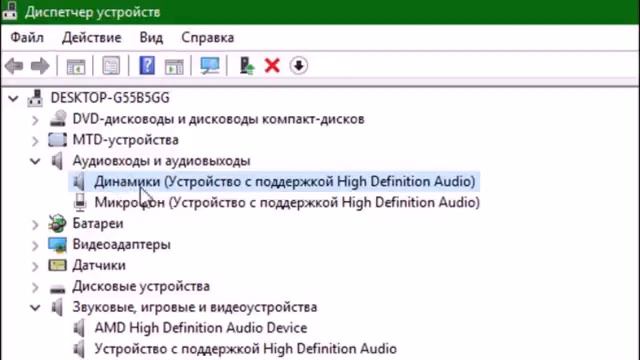Scan for hardware changes monitor icon

[x=210, y=65]
